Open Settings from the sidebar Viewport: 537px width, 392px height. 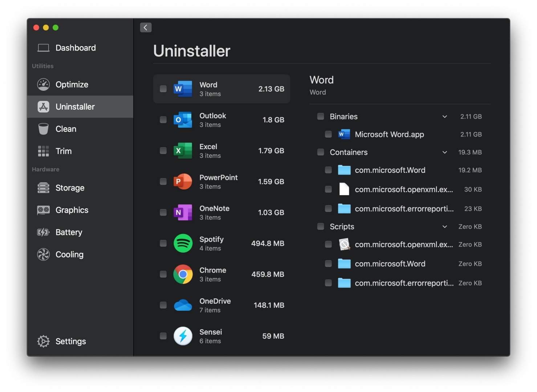click(x=70, y=342)
